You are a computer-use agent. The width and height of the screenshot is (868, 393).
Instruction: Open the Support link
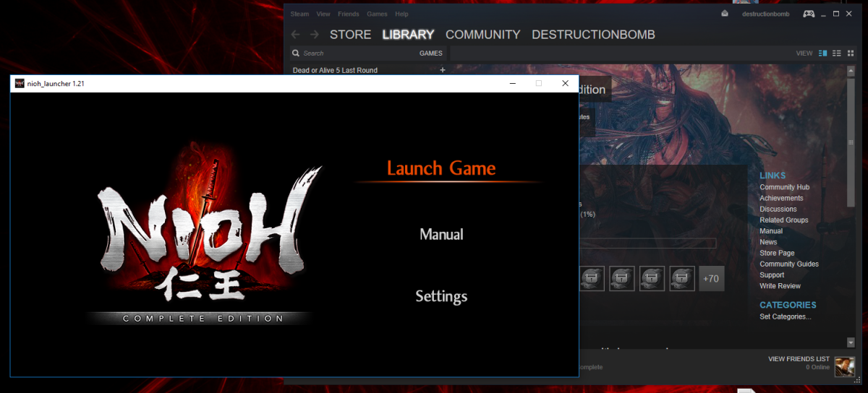pyautogui.click(x=772, y=275)
